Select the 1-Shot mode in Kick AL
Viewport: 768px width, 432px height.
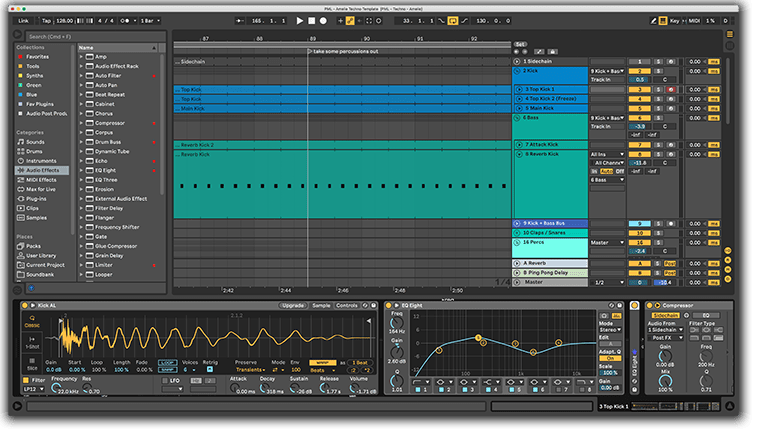pos(32,342)
